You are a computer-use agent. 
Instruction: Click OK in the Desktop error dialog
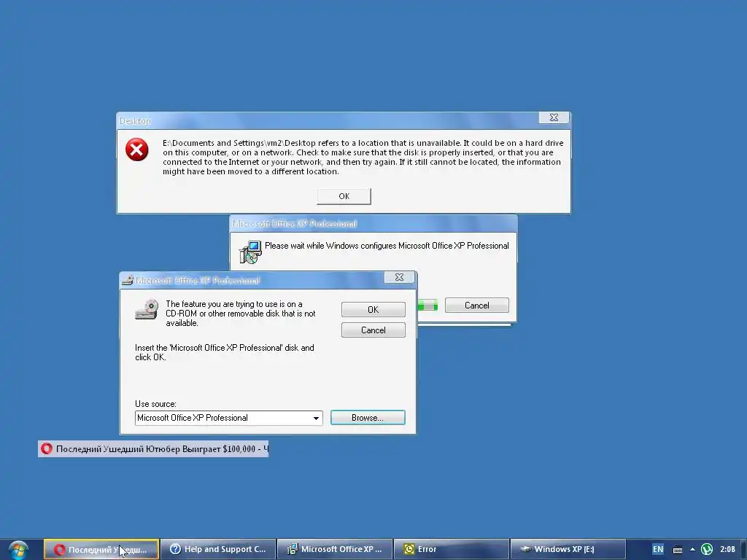pyautogui.click(x=344, y=196)
